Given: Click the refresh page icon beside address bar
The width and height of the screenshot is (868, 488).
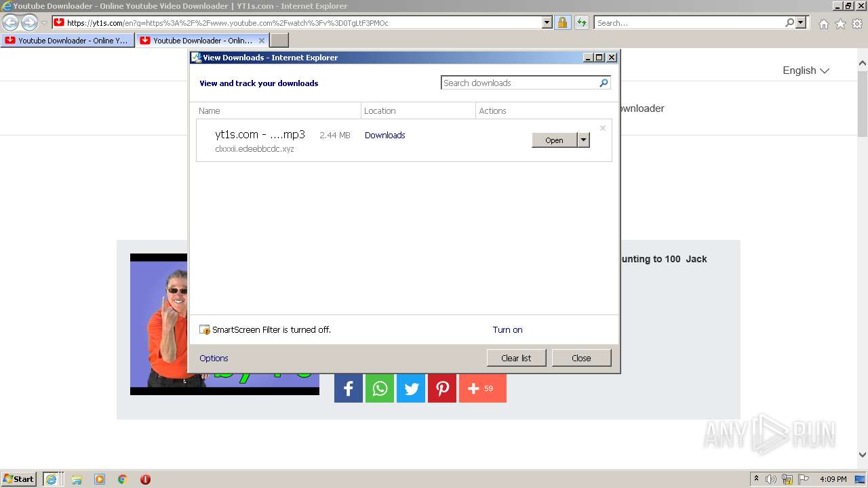Looking at the screenshot, I should coord(581,22).
